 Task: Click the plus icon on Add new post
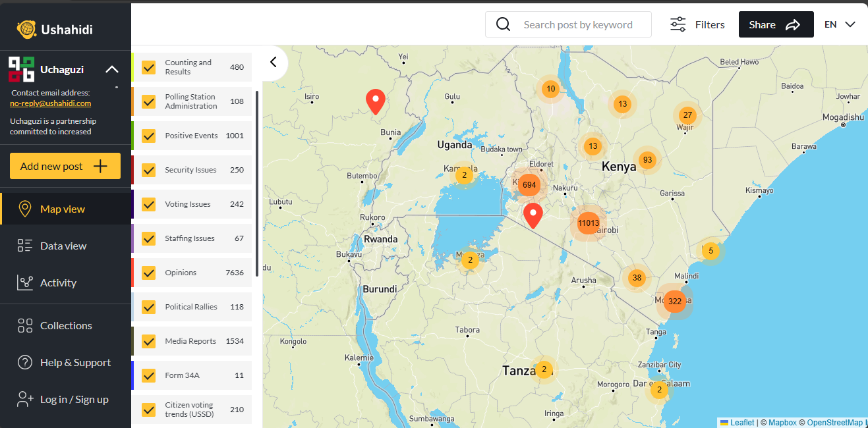[100, 166]
